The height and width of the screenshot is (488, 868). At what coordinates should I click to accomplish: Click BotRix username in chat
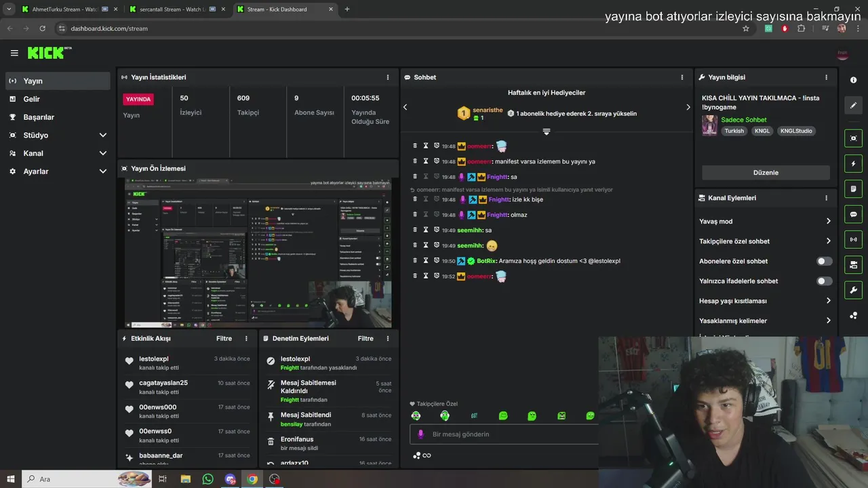[487, 261]
